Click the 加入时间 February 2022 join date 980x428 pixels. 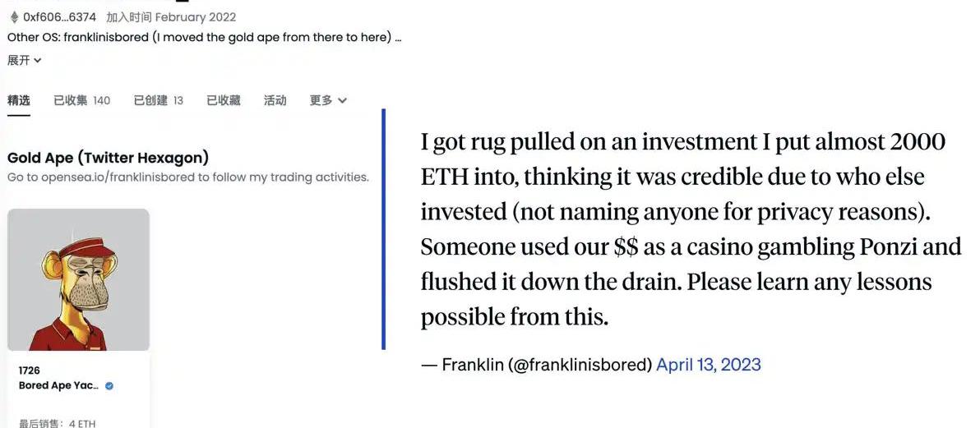point(171,16)
